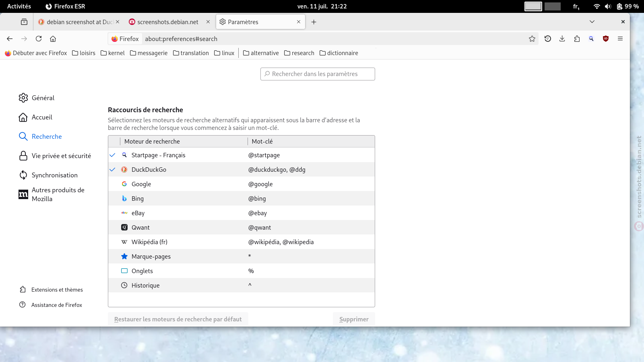Viewport: 644px width, 362px height.
Task: Open the uBlock Origin shield icon
Action: point(606,39)
